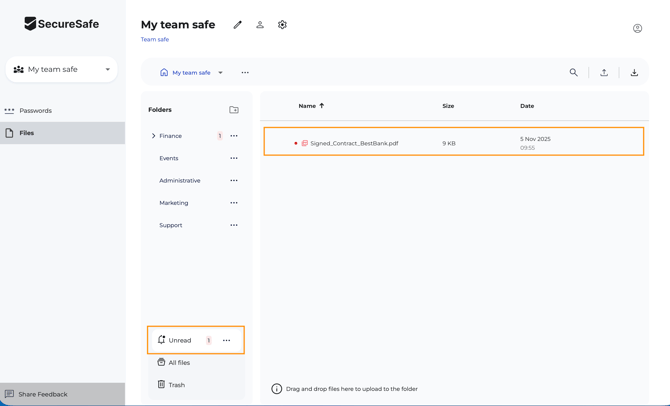Open the user account profile icon

[637, 28]
